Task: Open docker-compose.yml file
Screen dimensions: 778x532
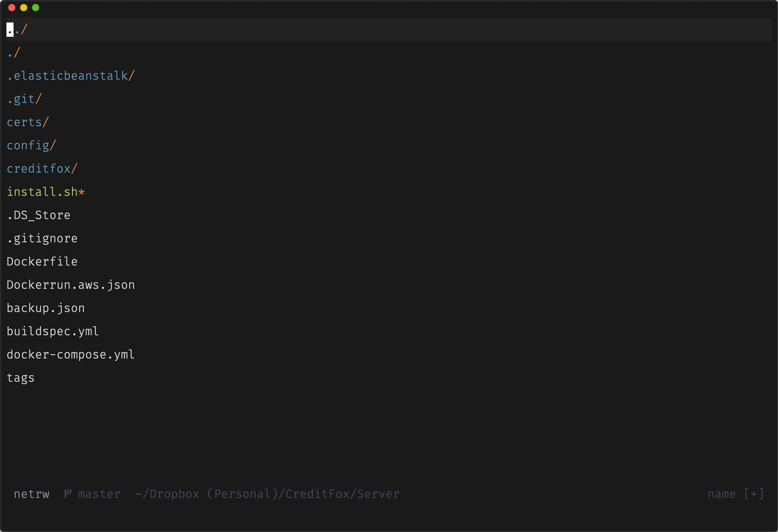Action: click(x=71, y=355)
